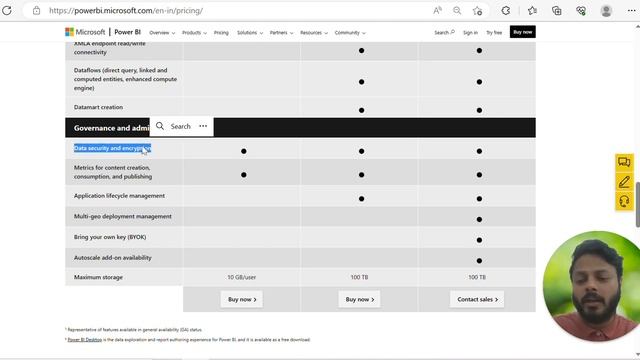
Task: Expand Products dropdown menu
Action: pyautogui.click(x=194, y=33)
